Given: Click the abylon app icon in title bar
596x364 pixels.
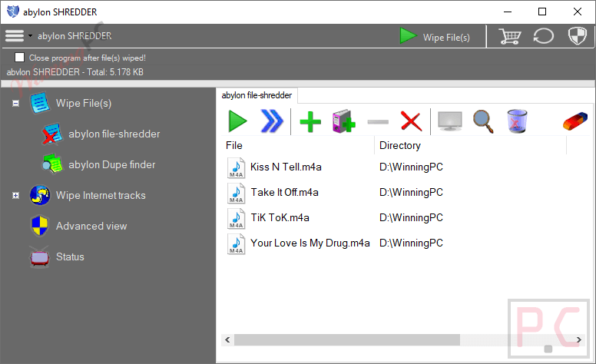Looking at the screenshot, I should 13,12.
